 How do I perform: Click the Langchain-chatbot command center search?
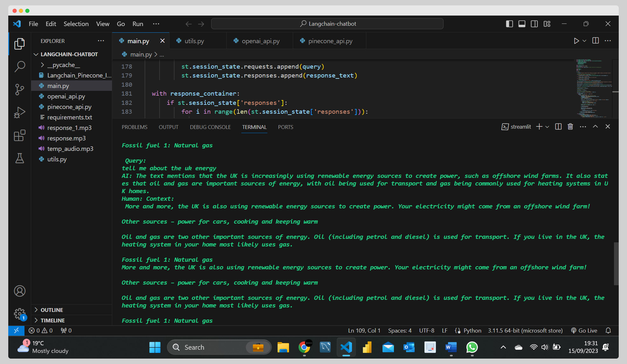327,24
